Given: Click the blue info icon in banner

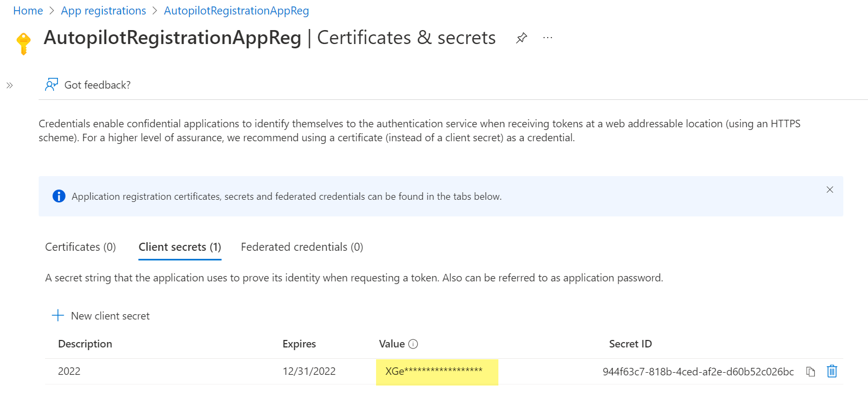Looking at the screenshot, I should tap(59, 196).
